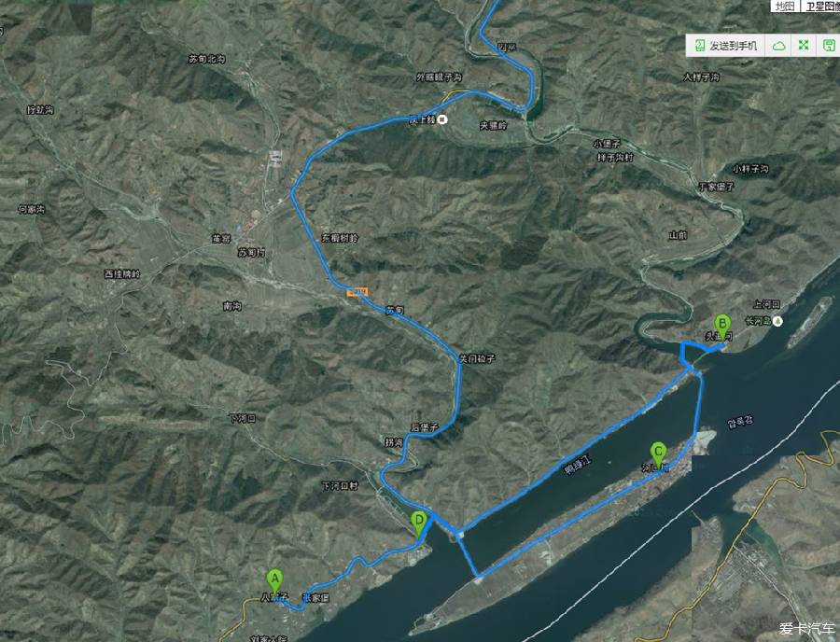840x642 pixels.
Task: Switch to the 地图 map view tab
Action: pos(785,6)
